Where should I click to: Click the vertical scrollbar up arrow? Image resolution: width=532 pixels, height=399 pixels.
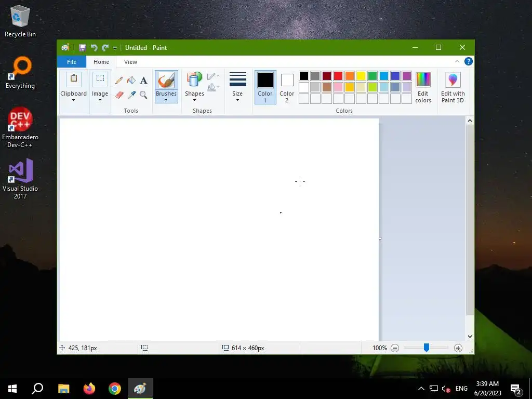470,121
